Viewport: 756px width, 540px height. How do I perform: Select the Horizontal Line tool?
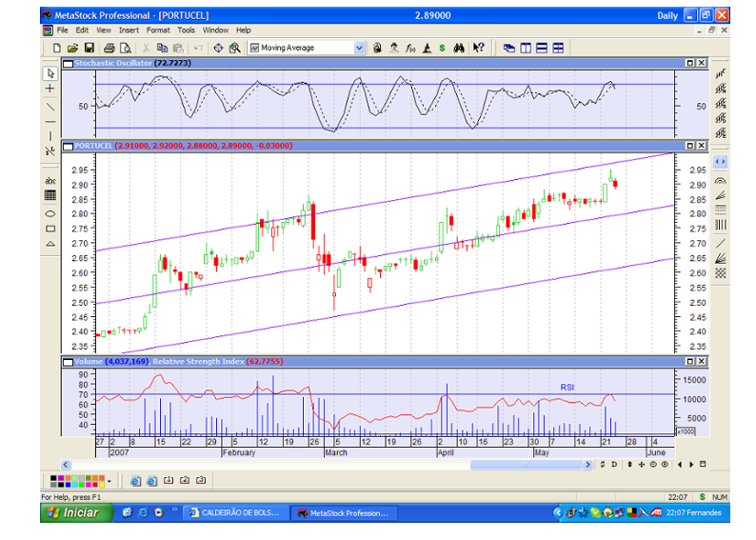coord(50,122)
